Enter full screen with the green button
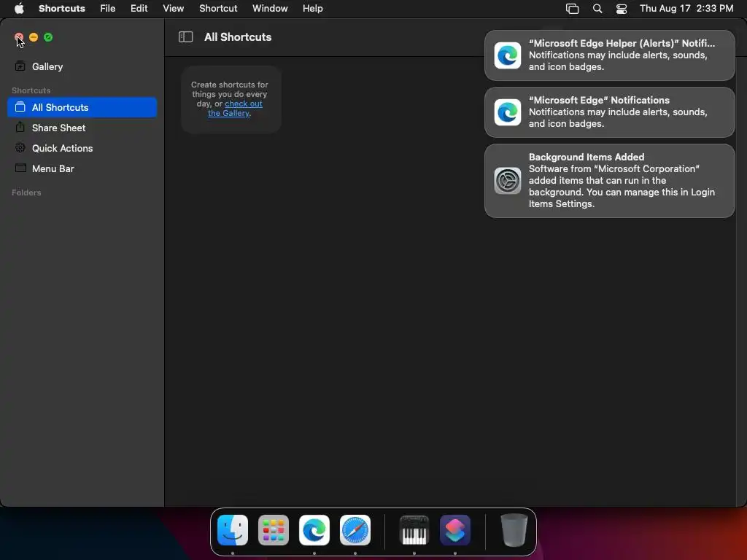Image resolution: width=747 pixels, height=560 pixels. (x=48, y=37)
